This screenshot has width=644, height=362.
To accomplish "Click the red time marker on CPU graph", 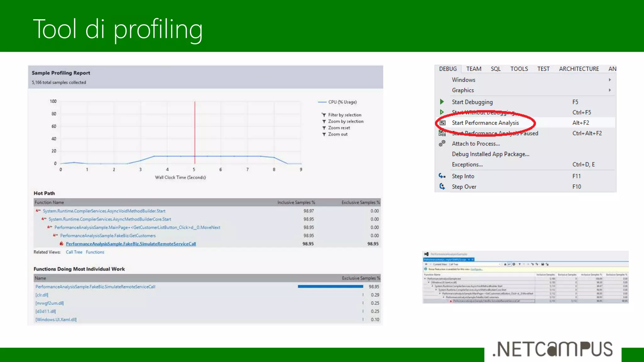I will tap(195, 132).
